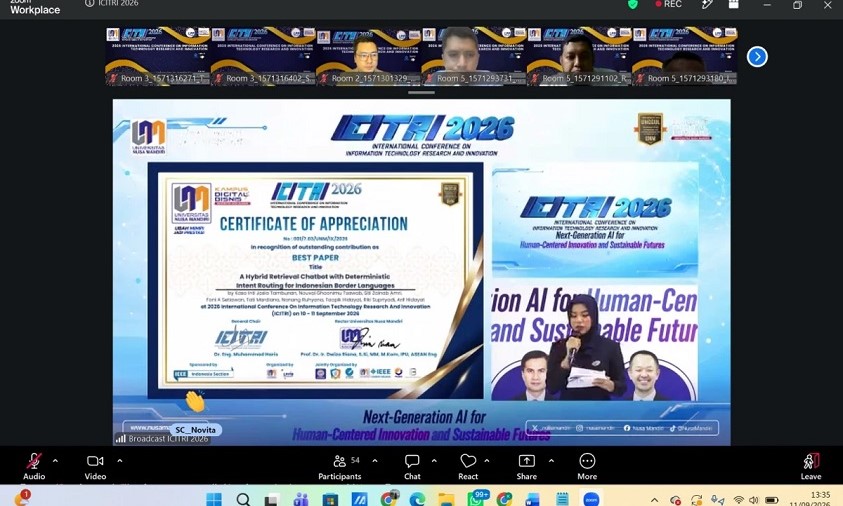This screenshot has height=506, width=843.
Task: Open the battery tray icon
Action: click(x=772, y=500)
